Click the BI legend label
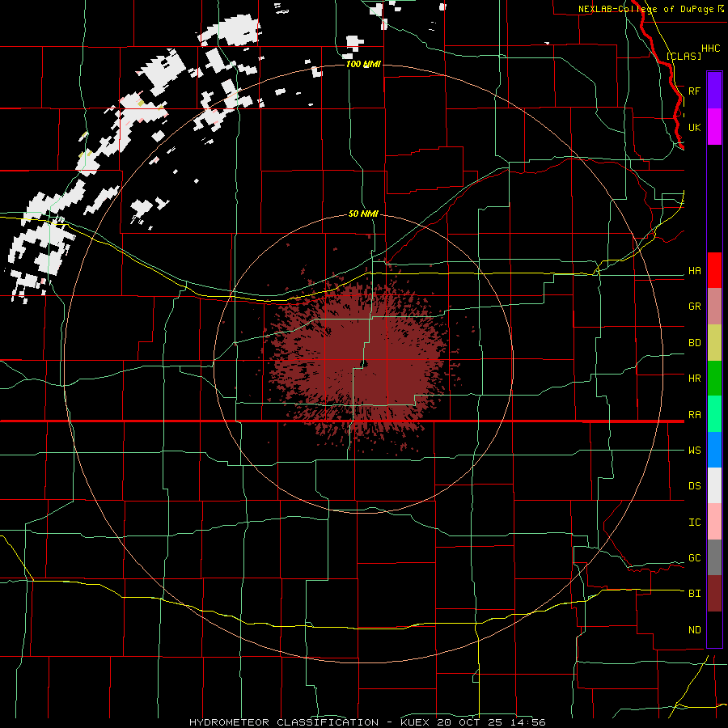 pos(694,594)
